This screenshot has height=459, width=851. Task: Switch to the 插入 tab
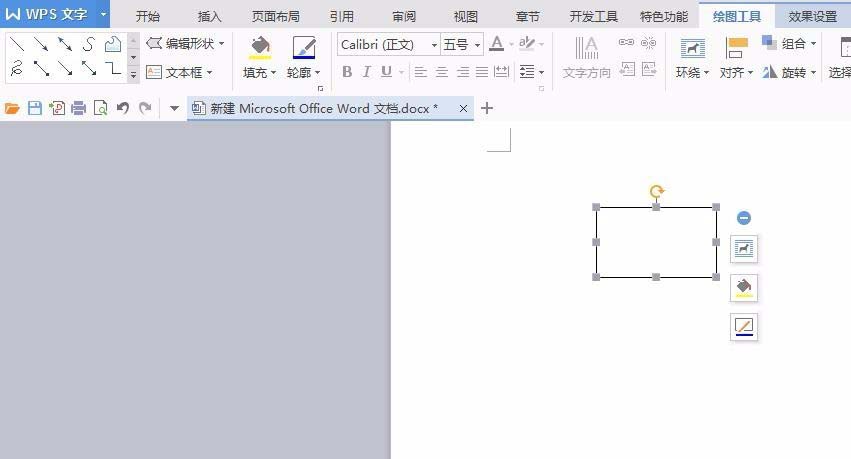(209, 16)
